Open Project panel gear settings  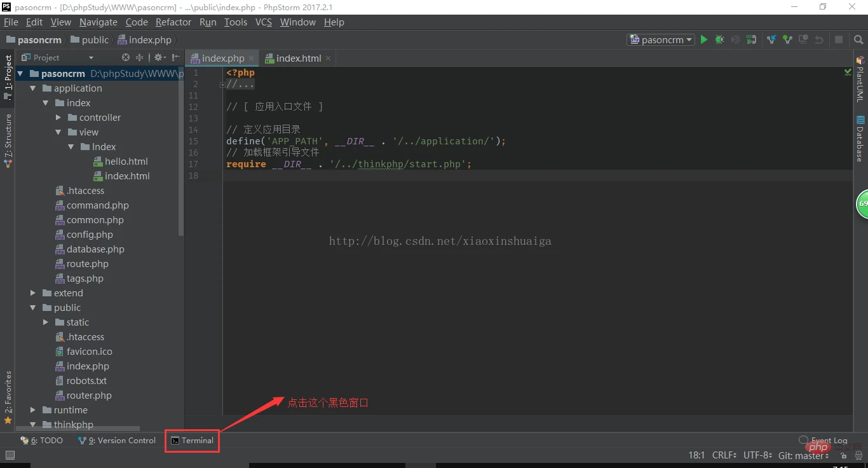tap(159, 57)
